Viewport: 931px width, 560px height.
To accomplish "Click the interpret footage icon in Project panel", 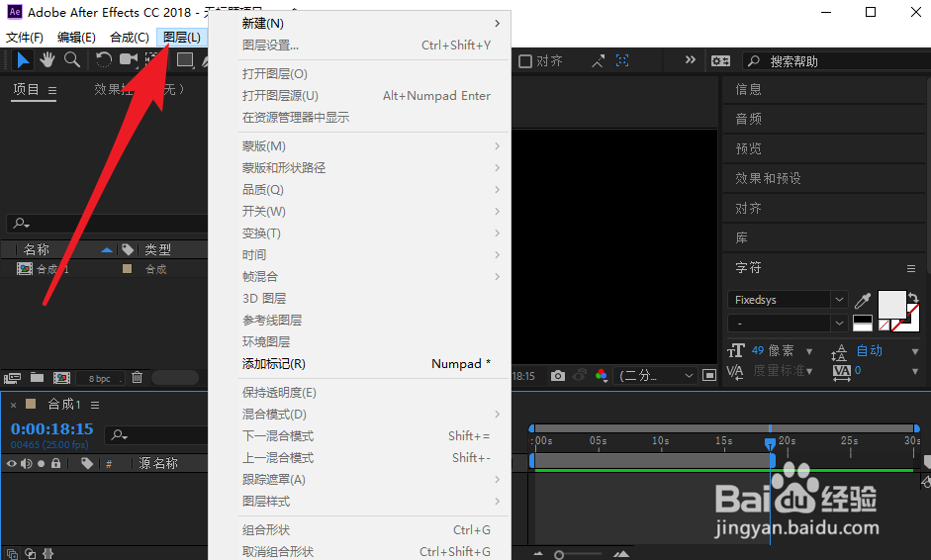I will click(x=12, y=378).
